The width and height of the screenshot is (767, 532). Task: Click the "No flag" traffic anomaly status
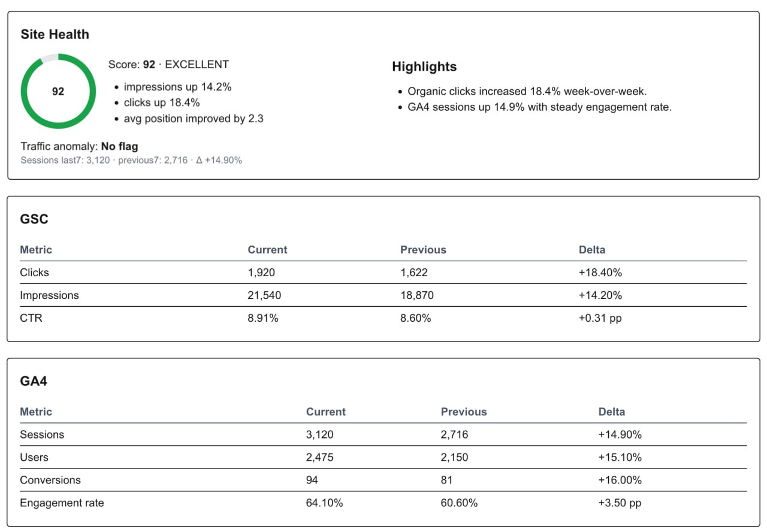tap(119, 146)
